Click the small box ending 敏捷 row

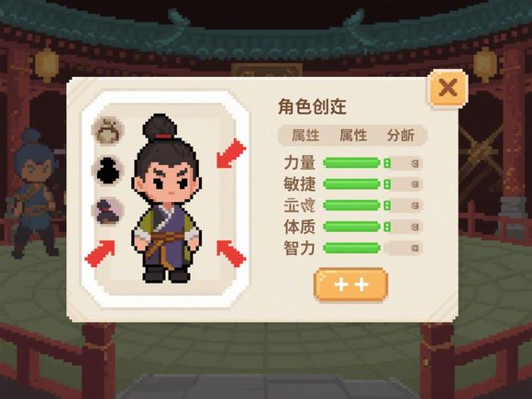pyautogui.click(x=415, y=184)
